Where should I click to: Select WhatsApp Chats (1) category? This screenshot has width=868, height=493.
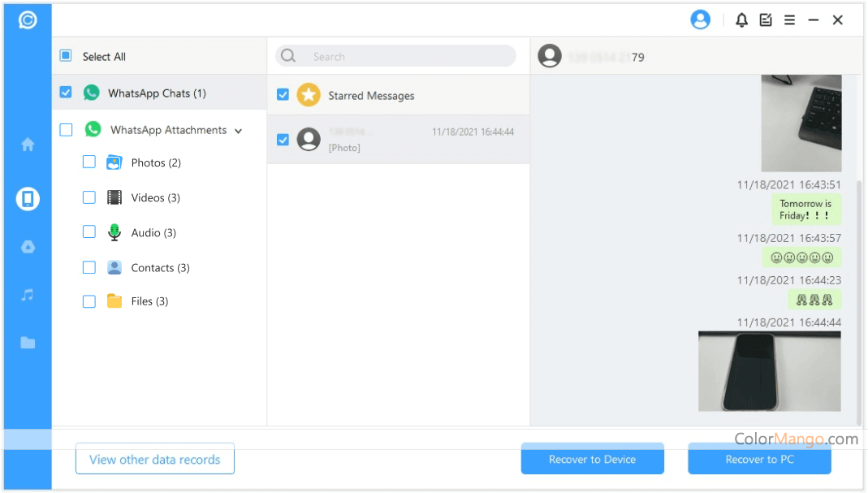[x=159, y=93]
